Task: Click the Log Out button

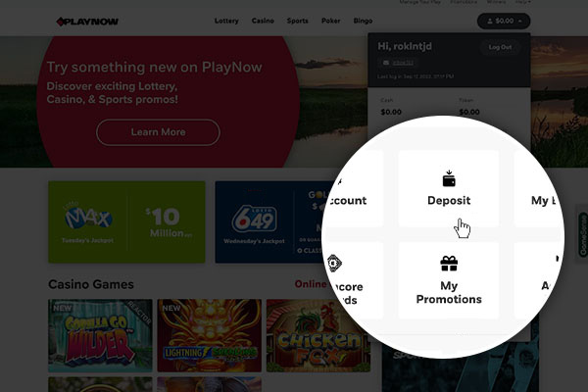Action: pos(500,47)
